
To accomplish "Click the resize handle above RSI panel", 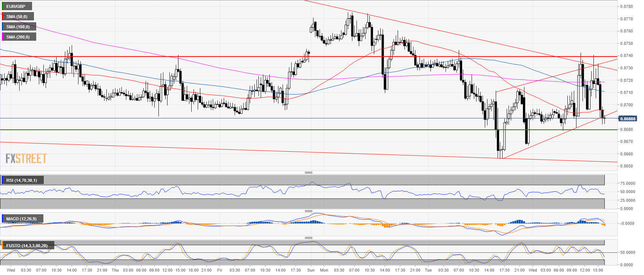I will (308, 172).
